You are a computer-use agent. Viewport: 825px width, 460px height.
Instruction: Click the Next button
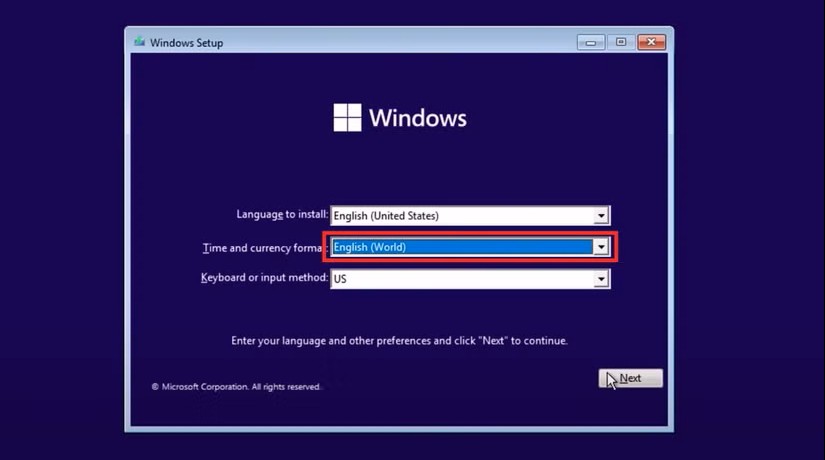coord(630,378)
